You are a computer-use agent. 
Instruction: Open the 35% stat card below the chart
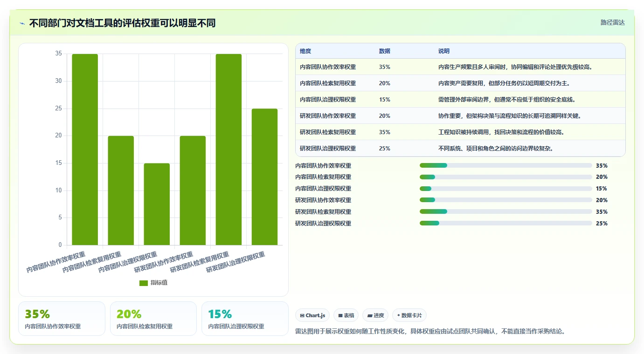tap(62, 319)
